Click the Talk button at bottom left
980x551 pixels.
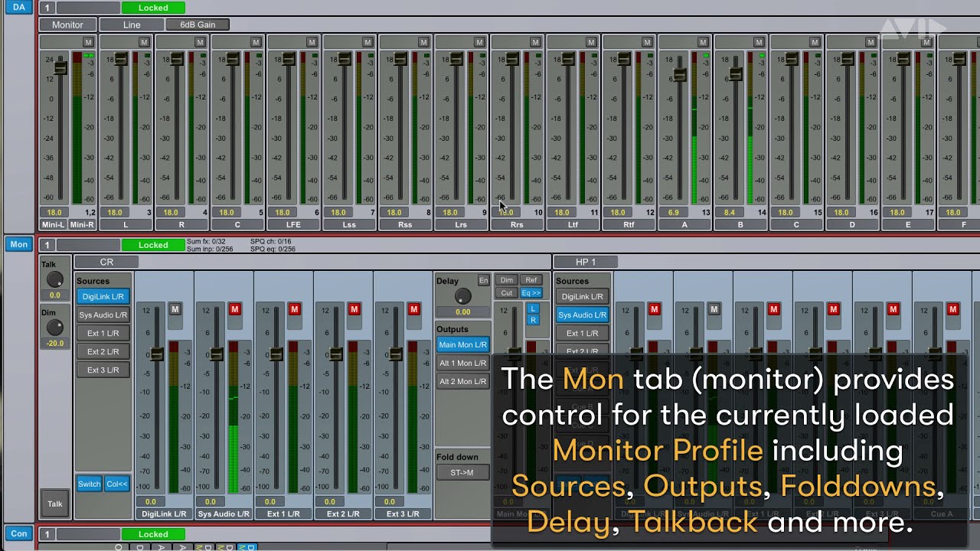click(x=55, y=504)
